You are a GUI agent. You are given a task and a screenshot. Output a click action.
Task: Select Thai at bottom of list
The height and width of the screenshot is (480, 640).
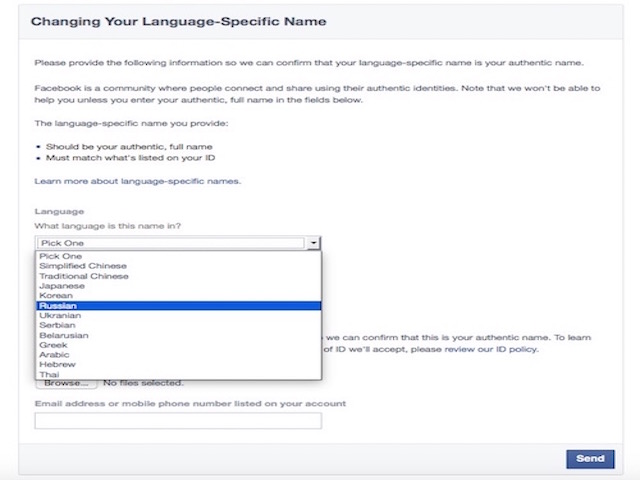tap(178, 374)
